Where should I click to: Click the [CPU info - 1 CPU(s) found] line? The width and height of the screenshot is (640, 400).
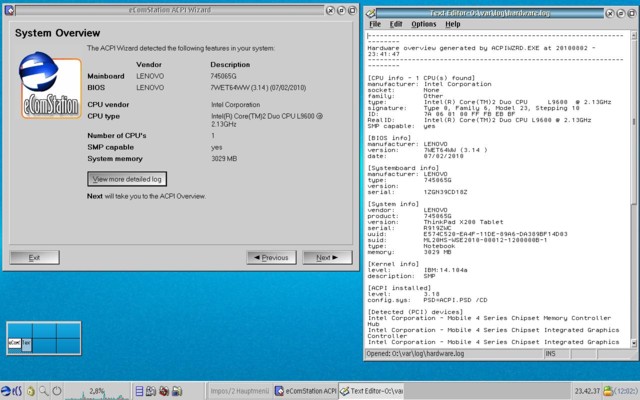[x=421, y=78]
